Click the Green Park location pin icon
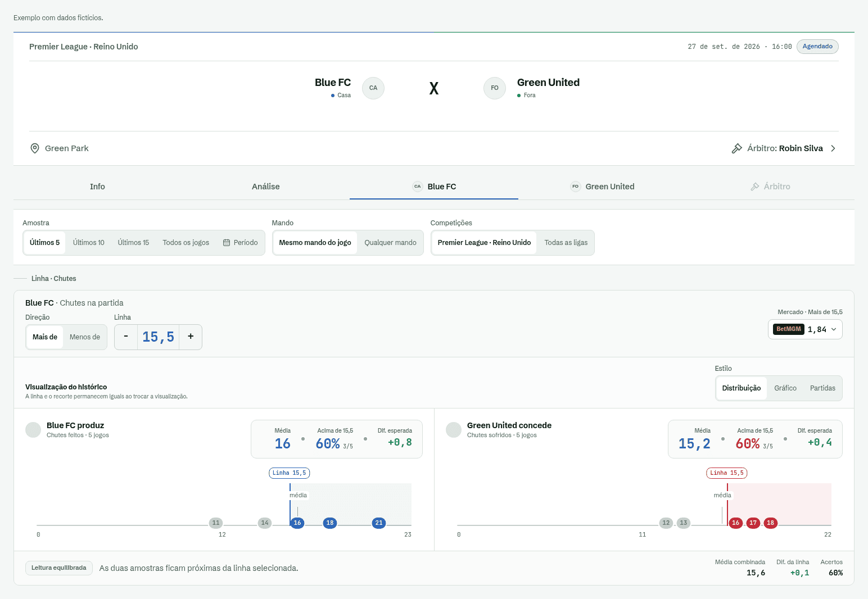Screen dimensions: 868x599 (35, 148)
